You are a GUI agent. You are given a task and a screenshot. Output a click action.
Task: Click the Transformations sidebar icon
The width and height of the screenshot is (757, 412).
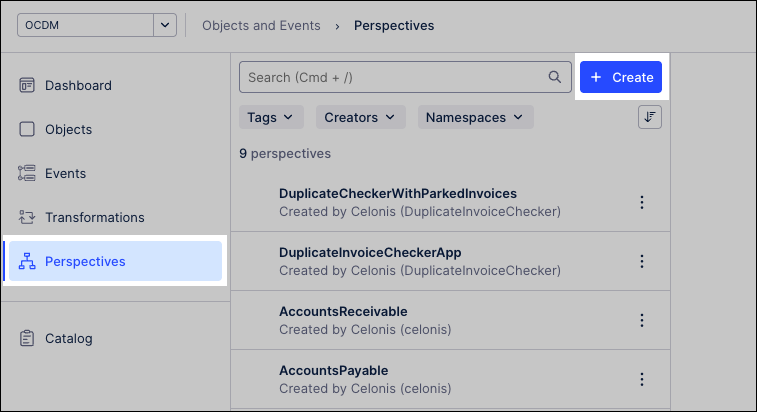click(x=27, y=217)
